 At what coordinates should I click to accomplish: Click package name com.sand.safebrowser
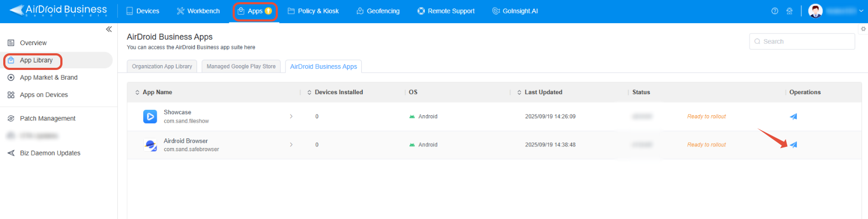[x=191, y=150]
